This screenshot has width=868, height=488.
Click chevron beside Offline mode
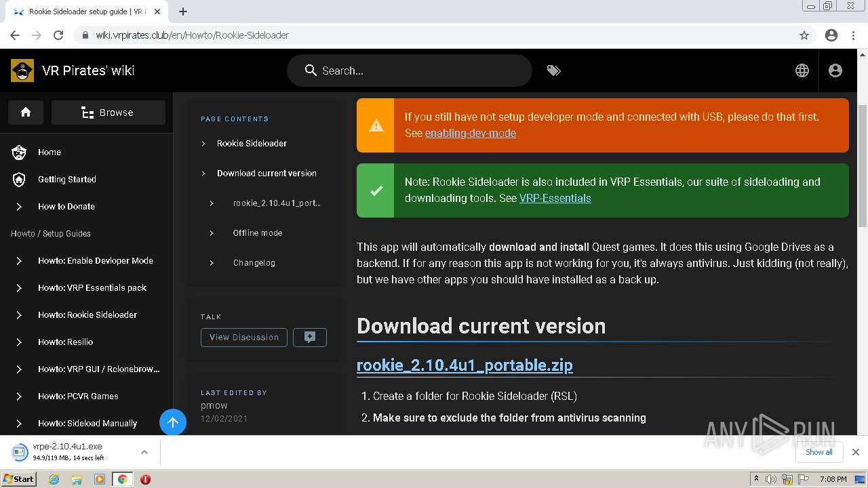pyautogui.click(x=212, y=233)
